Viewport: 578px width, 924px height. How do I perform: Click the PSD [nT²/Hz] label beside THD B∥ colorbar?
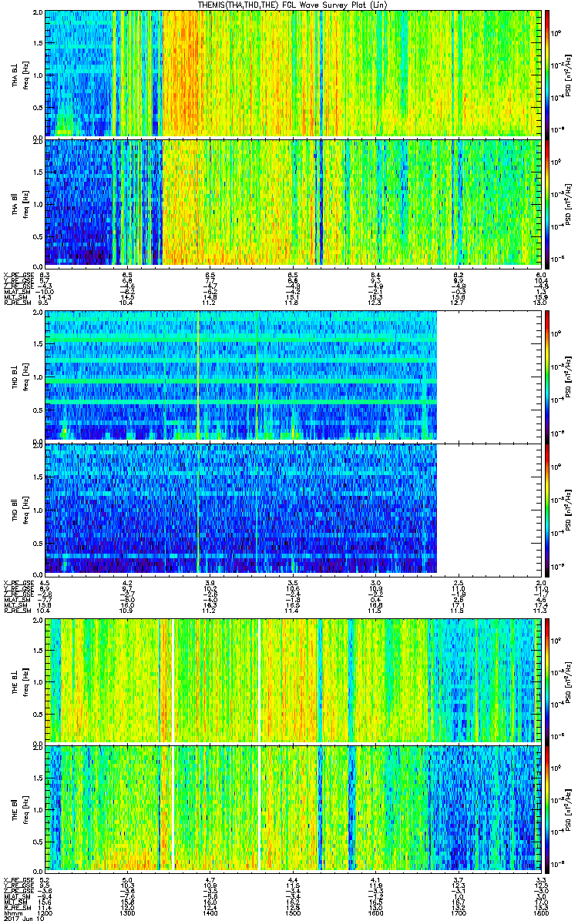(x=567, y=508)
